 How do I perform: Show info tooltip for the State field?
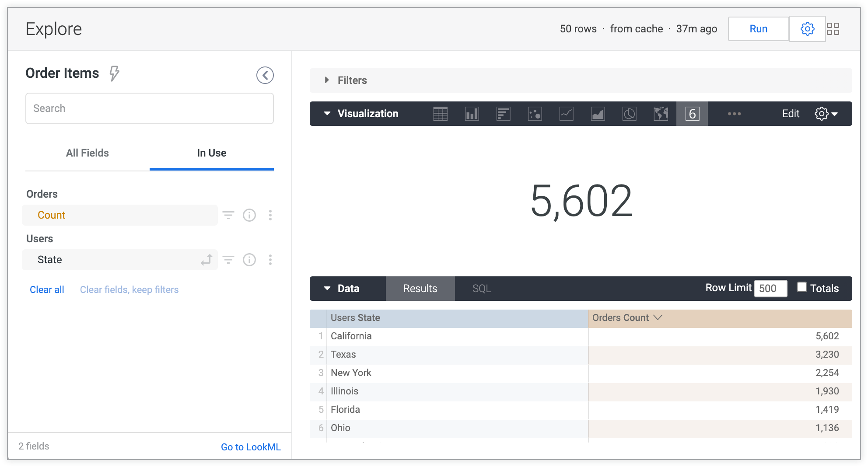pyautogui.click(x=249, y=260)
